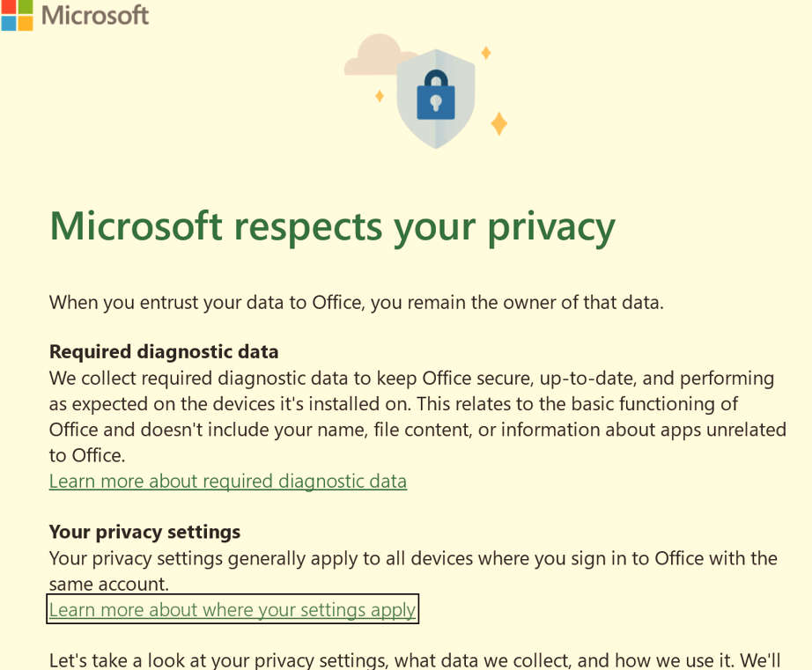Click the 'When you entrust your data' sentence
Viewport: 812px width, 670px height.
click(x=356, y=302)
